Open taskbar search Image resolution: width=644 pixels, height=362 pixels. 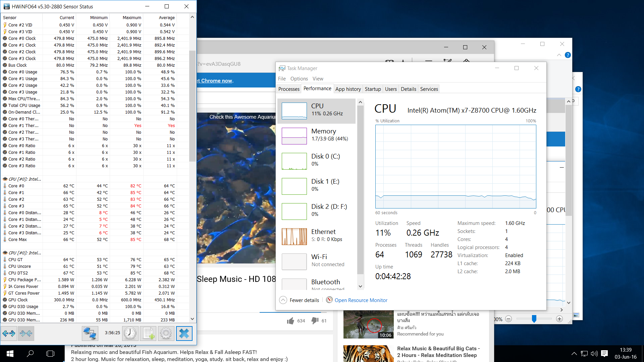pos(30,354)
